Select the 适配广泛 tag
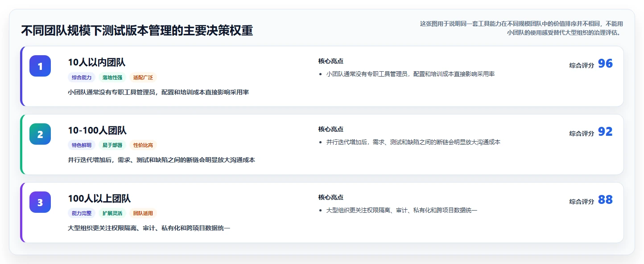 point(143,77)
